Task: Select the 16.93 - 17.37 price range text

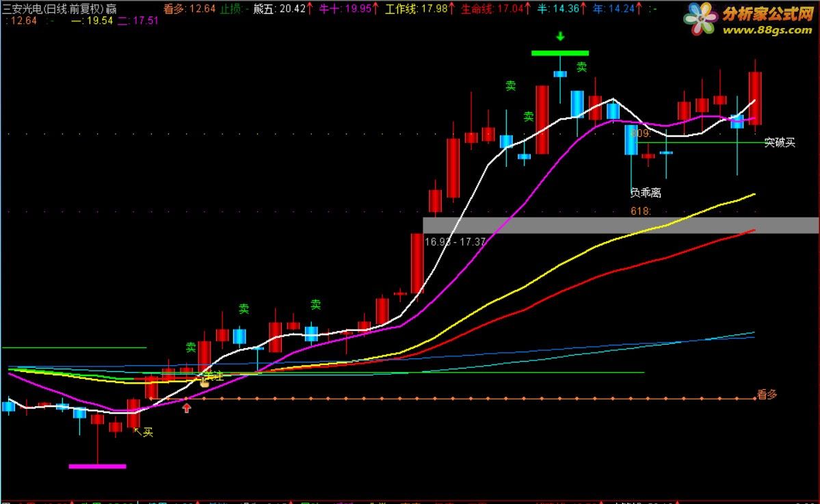Action: click(x=455, y=241)
